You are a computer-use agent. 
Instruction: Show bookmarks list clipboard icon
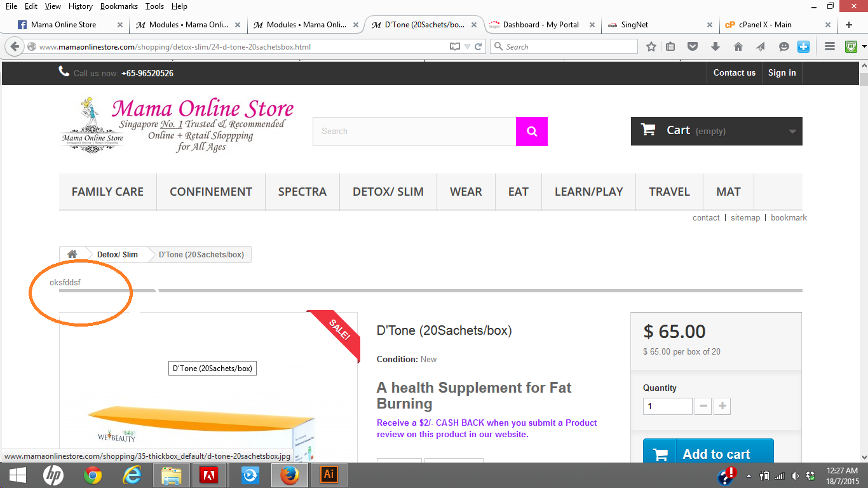tap(670, 46)
